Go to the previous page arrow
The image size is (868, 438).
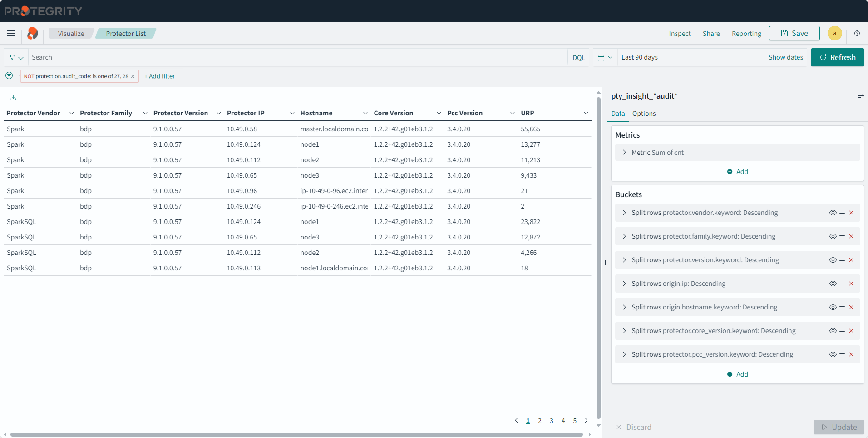[517, 420]
